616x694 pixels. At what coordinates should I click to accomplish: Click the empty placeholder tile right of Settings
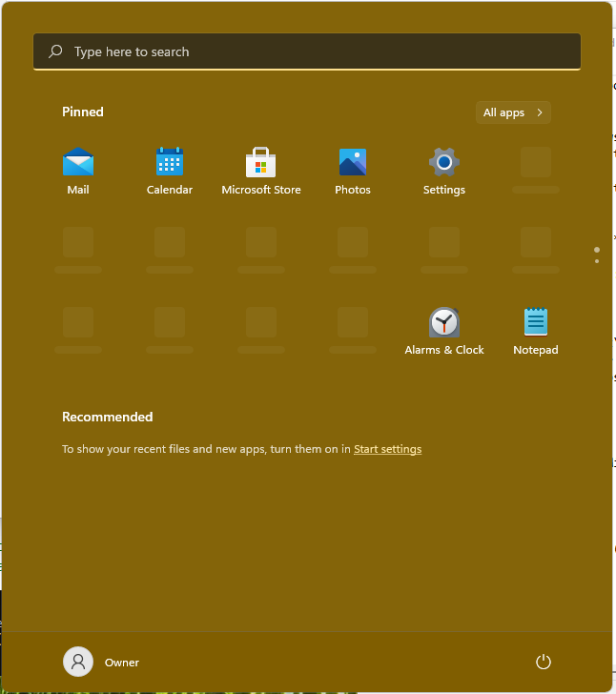click(536, 170)
